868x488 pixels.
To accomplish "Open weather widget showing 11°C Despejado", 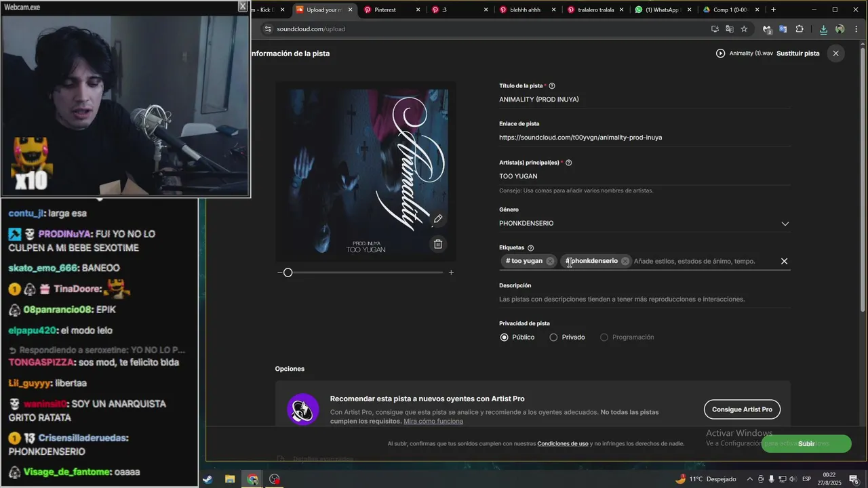I will 705,479.
